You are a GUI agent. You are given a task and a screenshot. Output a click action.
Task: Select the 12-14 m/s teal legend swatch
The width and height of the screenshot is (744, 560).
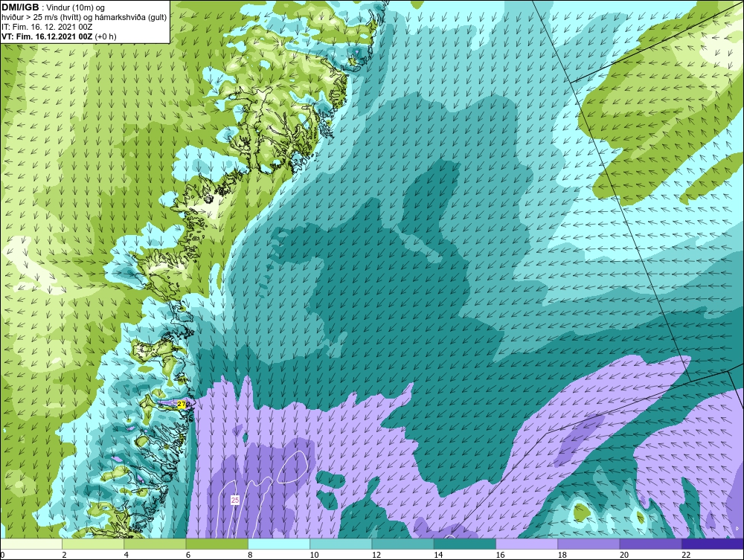[x=403, y=544]
